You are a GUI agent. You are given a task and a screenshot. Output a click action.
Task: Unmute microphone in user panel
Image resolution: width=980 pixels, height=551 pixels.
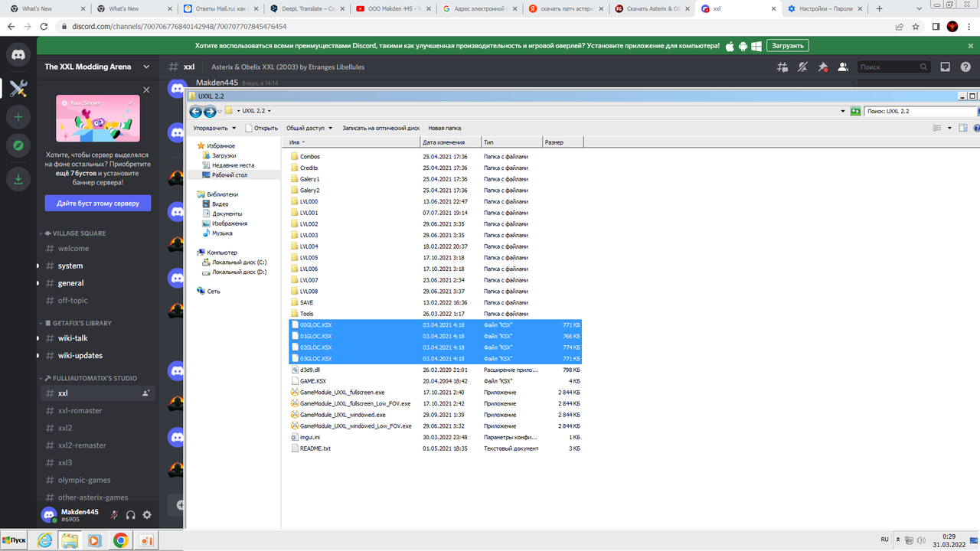pos(114,515)
